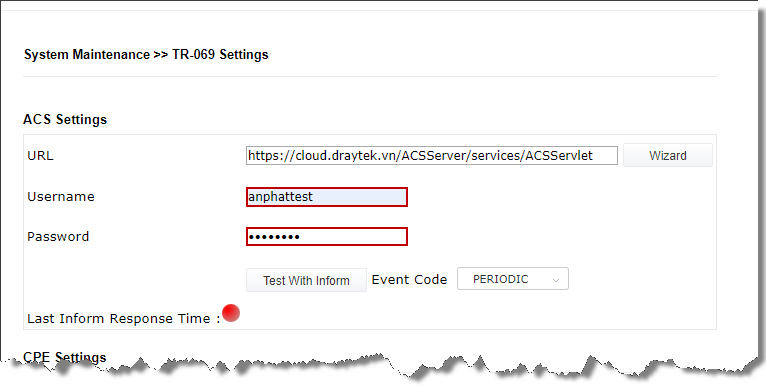This screenshot has height=386, width=766.
Task: Click the password dots in the Password box
Action: click(x=274, y=237)
